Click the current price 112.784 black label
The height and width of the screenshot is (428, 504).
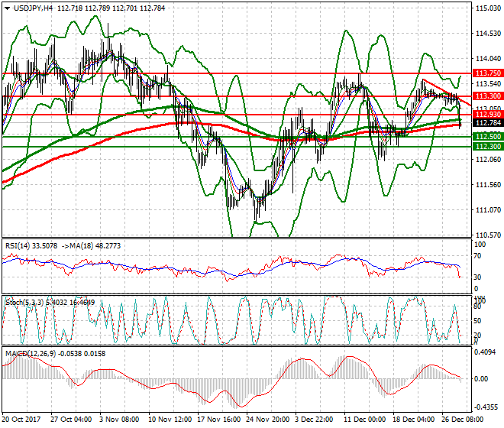pos(487,122)
